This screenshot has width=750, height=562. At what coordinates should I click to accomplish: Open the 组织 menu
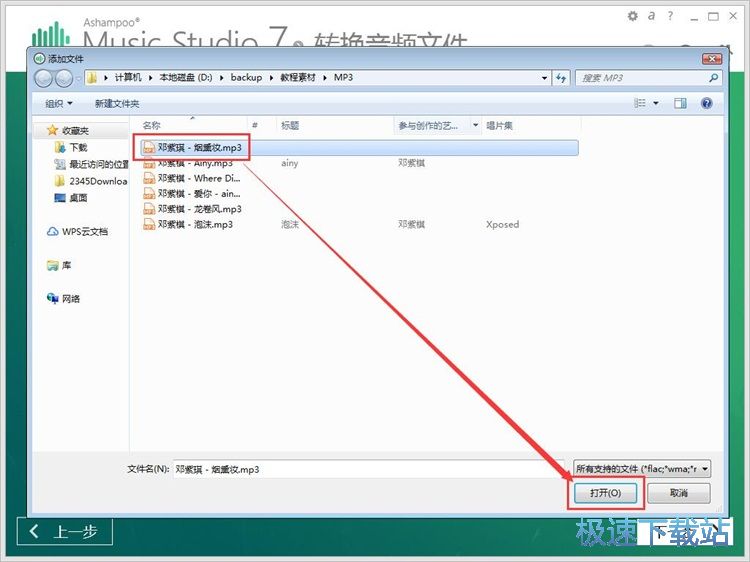[x=58, y=104]
